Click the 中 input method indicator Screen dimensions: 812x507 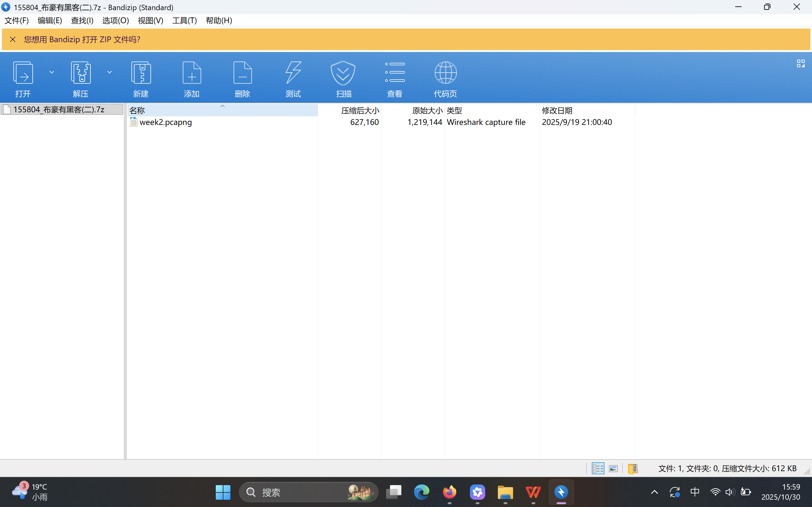(x=695, y=492)
